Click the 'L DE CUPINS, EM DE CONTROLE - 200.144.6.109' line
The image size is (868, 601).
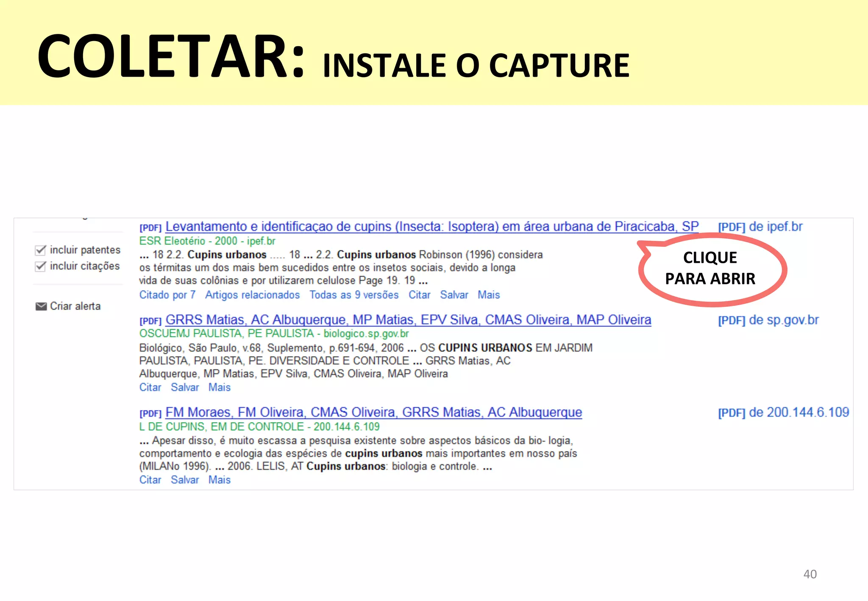[x=259, y=426]
